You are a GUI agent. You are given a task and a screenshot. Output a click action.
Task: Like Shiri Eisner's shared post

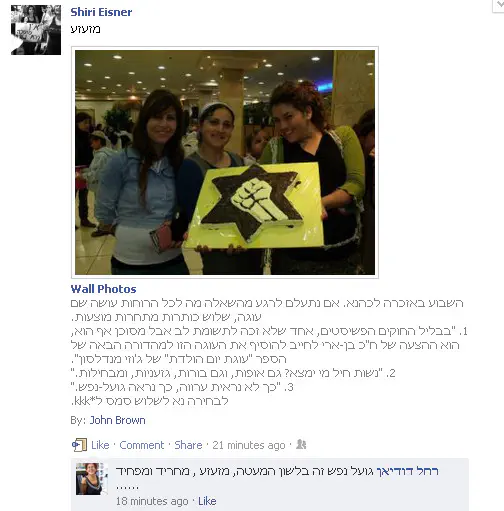100,445
